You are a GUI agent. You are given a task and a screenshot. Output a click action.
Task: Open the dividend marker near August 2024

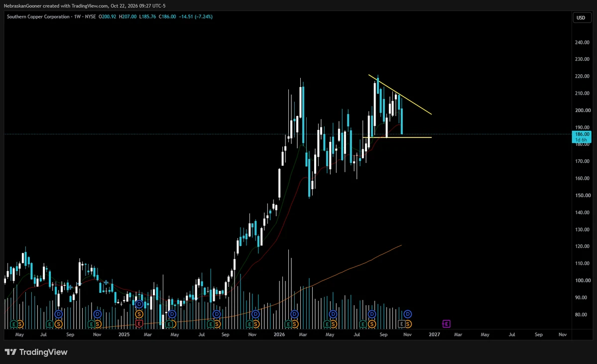click(58, 314)
